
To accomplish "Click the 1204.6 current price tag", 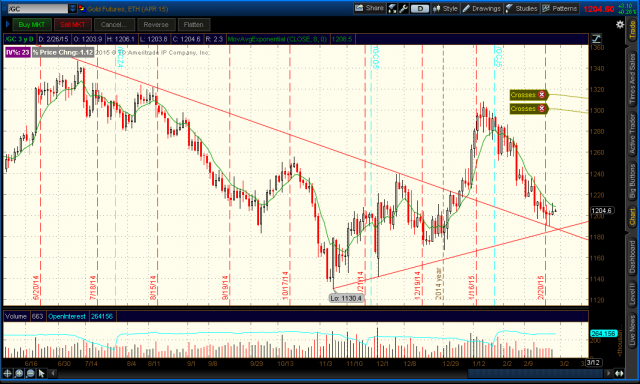I will pos(602,211).
